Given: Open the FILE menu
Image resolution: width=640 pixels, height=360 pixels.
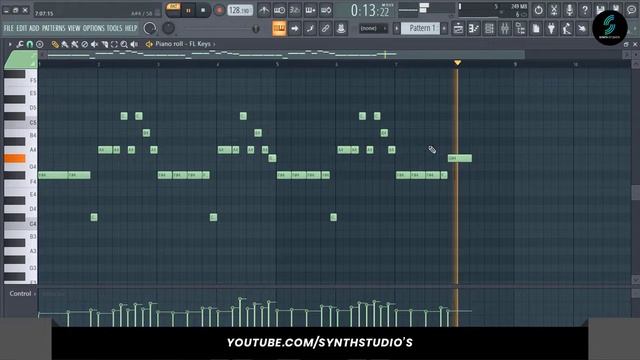Looking at the screenshot, I should click(x=9, y=28).
